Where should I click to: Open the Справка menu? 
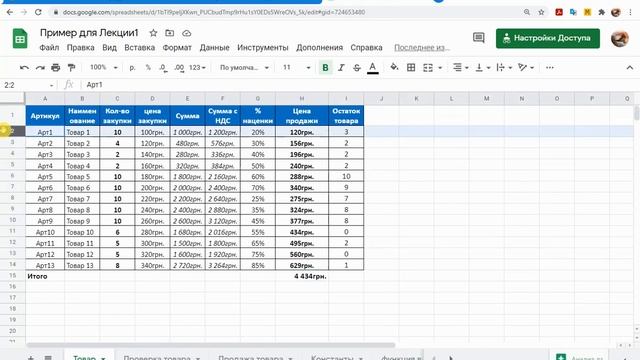pyautogui.click(x=367, y=48)
